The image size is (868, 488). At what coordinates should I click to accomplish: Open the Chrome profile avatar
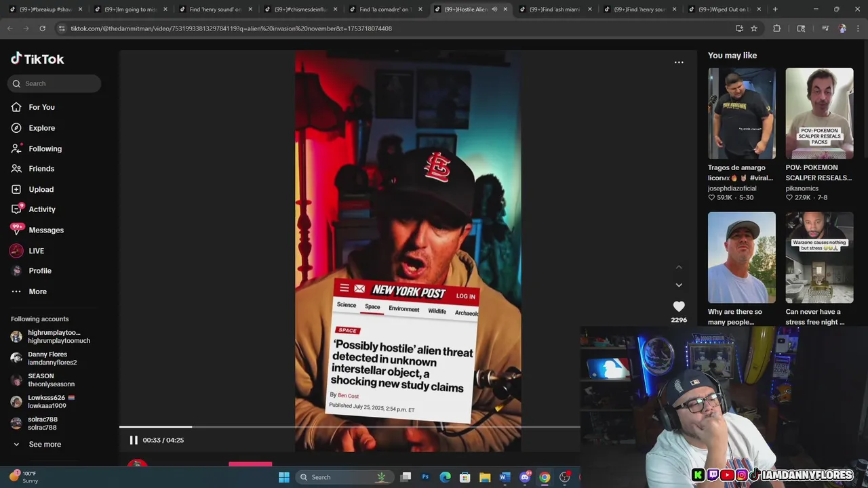pos(842,28)
